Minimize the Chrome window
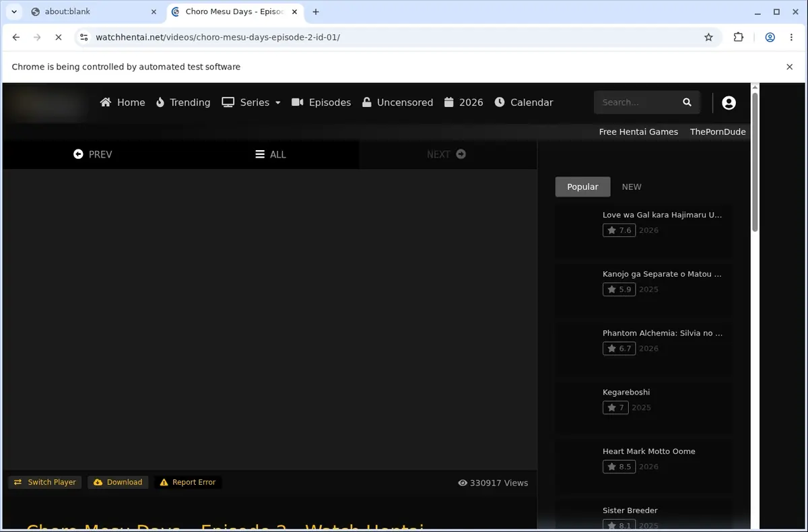 coord(756,11)
